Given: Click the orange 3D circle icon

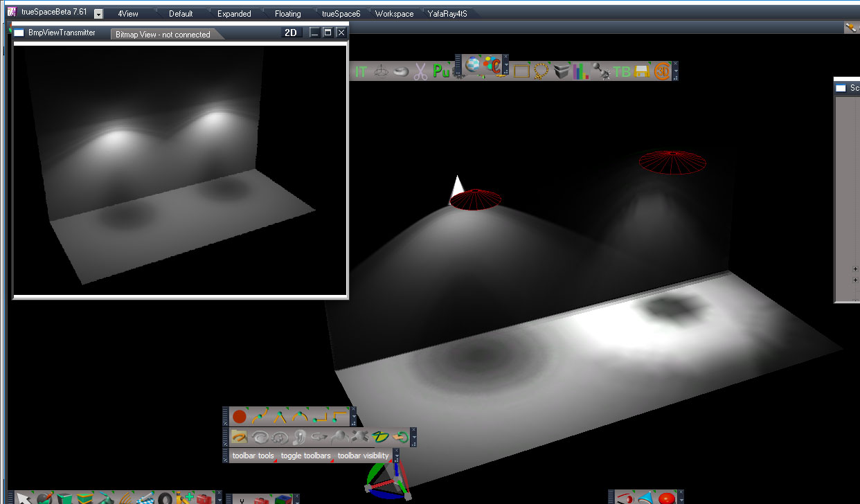Looking at the screenshot, I should click(x=662, y=71).
